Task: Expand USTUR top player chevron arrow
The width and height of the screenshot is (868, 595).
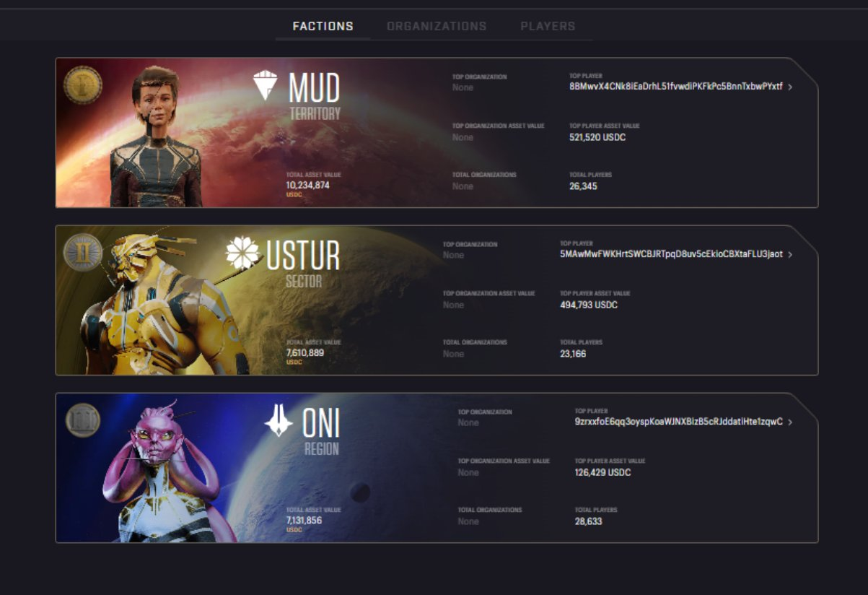Action: tap(790, 255)
